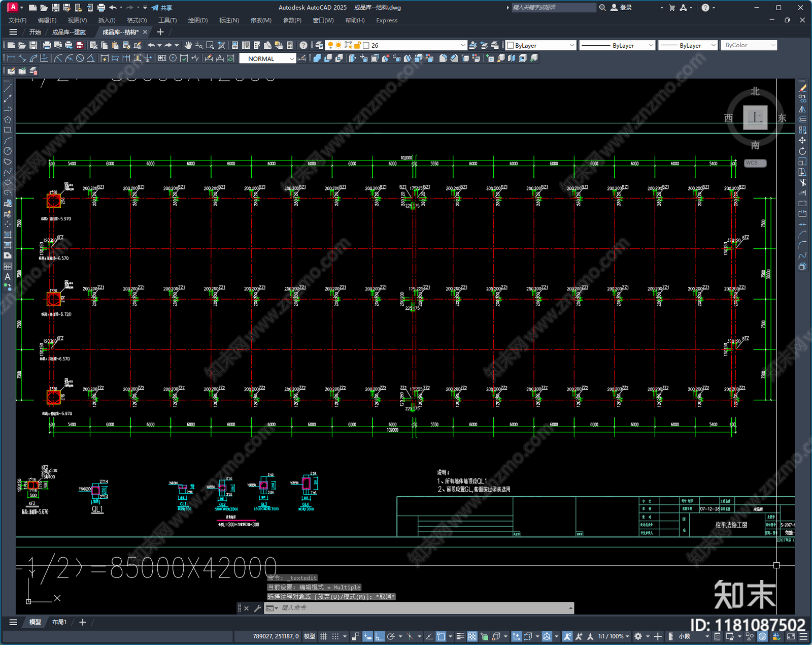Click the Angular dimension tool
The image size is (812, 645).
click(x=90, y=58)
